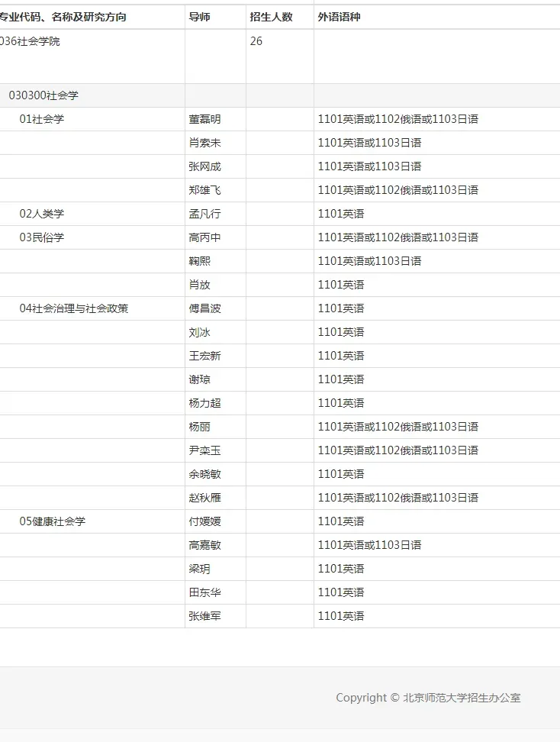Click the 招生人数 column header
This screenshot has height=742, width=560.
point(271,17)
